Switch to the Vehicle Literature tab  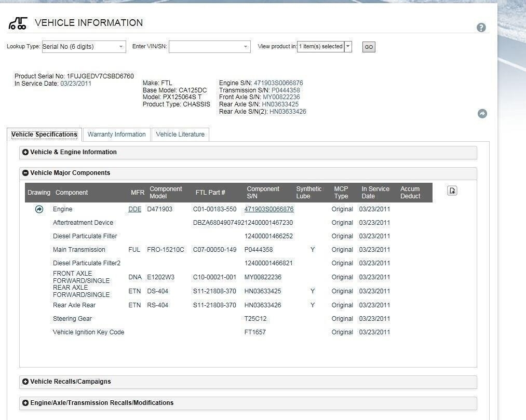[180, 134]
